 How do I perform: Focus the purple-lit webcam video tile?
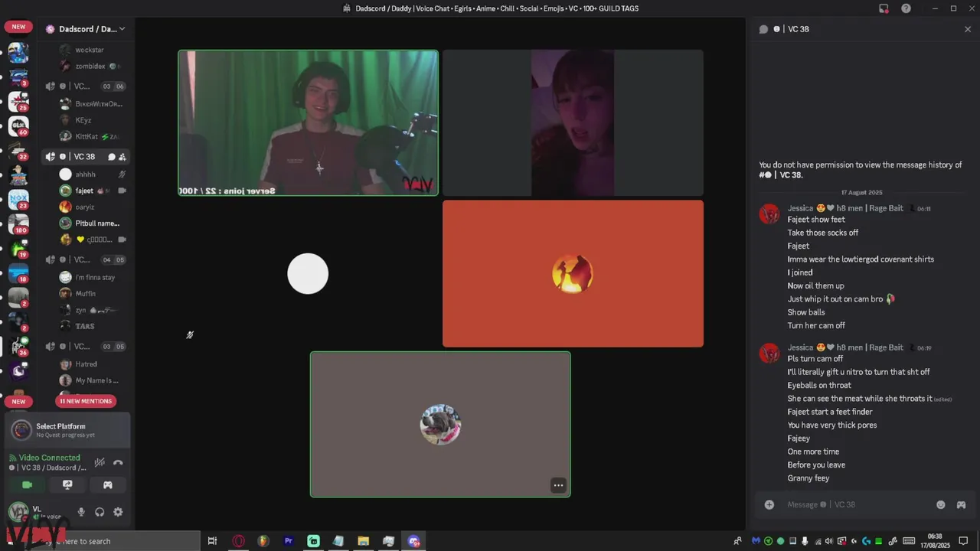[573, 123]
